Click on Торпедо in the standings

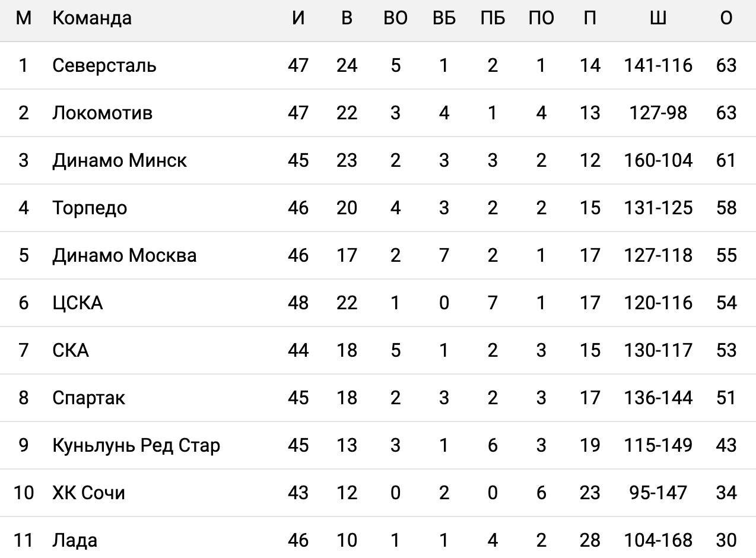[90, 208]
